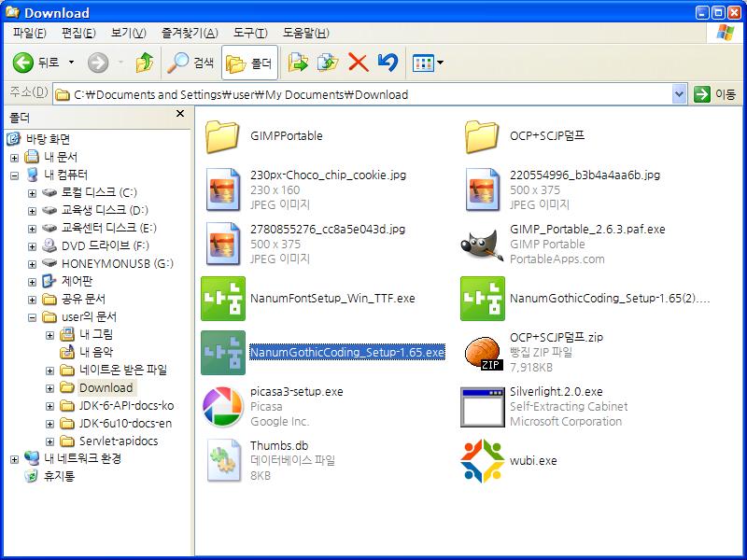Open the 파일(F) menu
Image resolution: width=747 pixels, height=560 pixels.
point(30,33)
